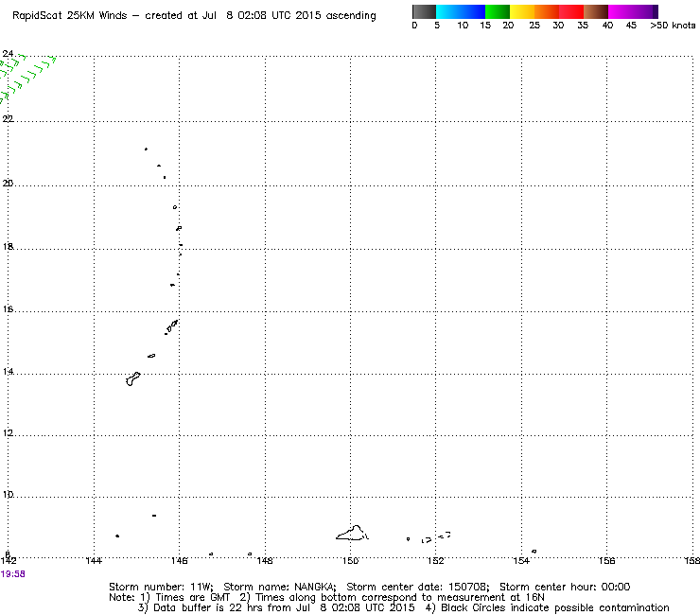This screenshot has width=700, height=615.
Task: Click the longitude label 156
Action: tap(606, 560)
